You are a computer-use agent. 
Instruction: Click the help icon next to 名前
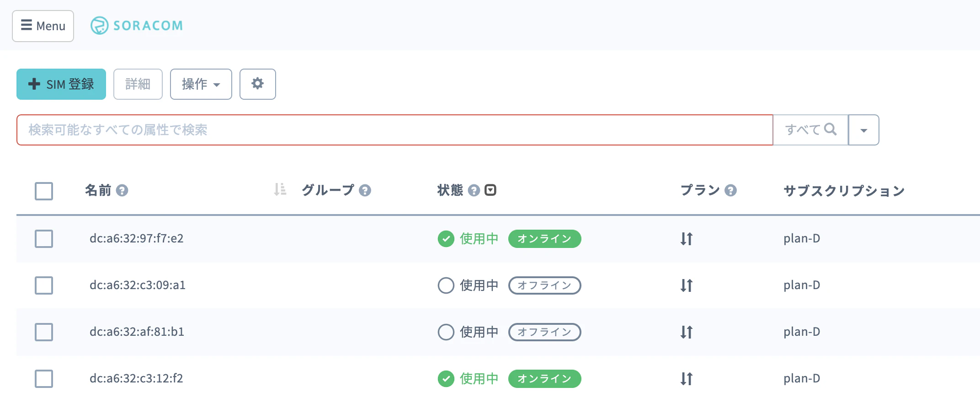click(122, 190)
